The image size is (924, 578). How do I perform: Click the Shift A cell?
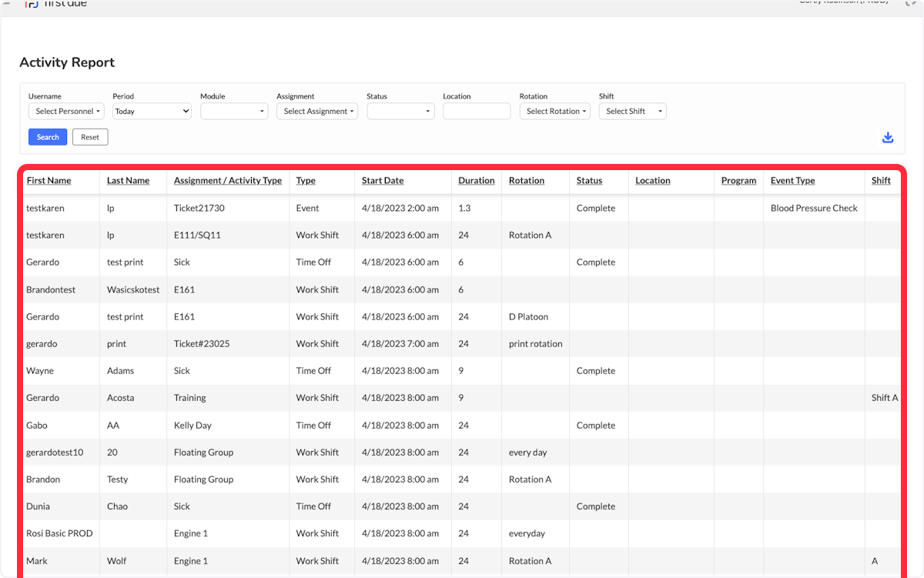[x=885, y=398]
